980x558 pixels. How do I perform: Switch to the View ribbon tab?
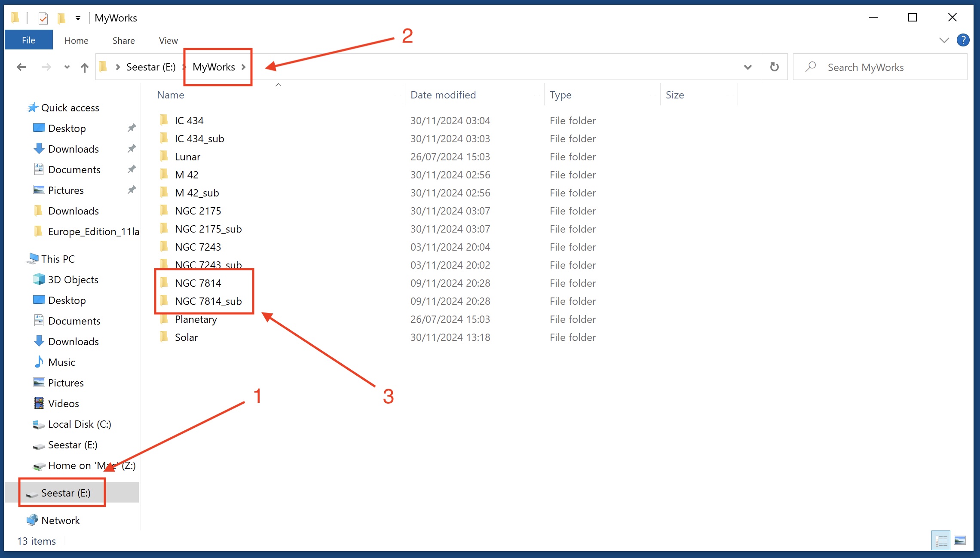tap(168, 40)
